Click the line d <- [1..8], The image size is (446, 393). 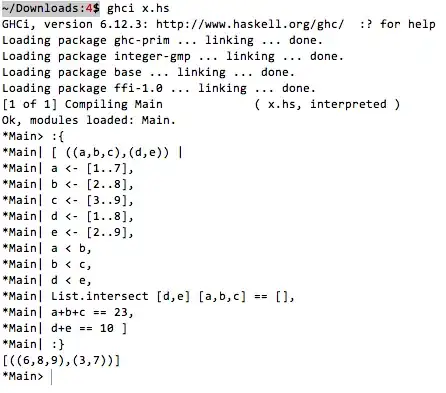[x=92, y=216]
